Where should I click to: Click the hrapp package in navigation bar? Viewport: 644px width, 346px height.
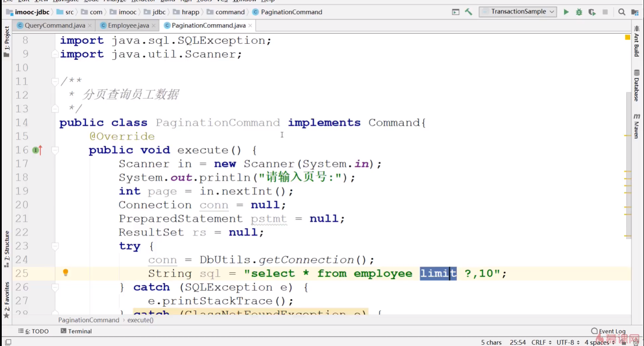[x=186, y=12]
